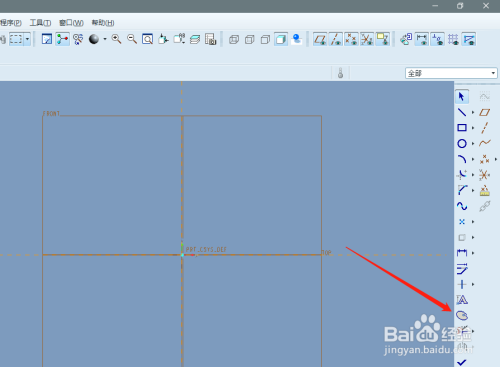The height and width of the screenshot is (367, 500).
Task: Click the shaded sphere display style icon
Action: pos(94,39)
